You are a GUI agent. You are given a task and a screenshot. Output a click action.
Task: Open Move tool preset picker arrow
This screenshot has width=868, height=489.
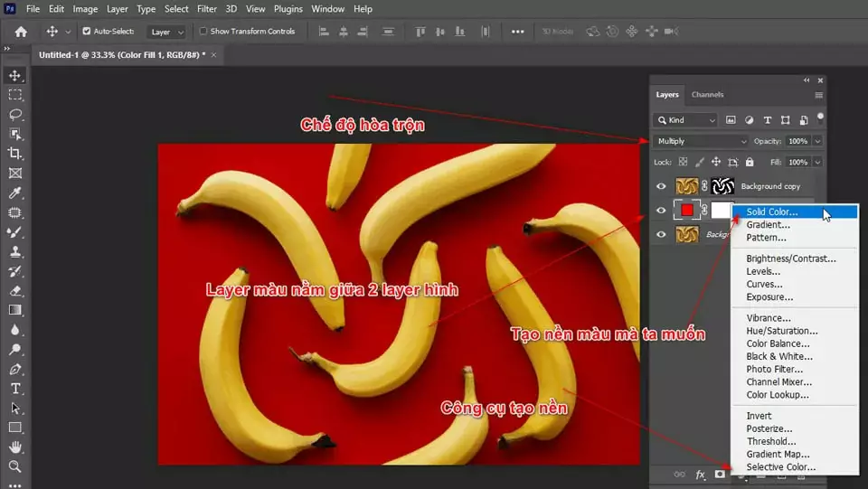click(68, 32)
